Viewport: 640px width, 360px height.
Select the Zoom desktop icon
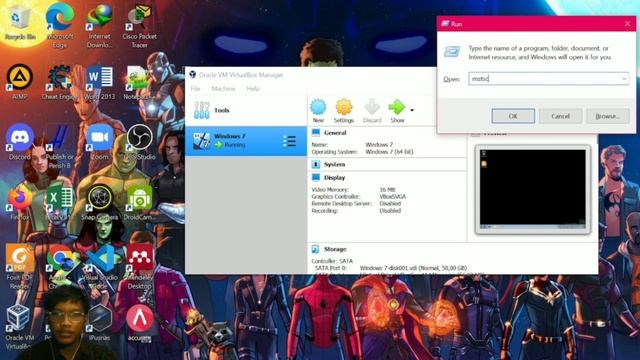click(99, 142)
